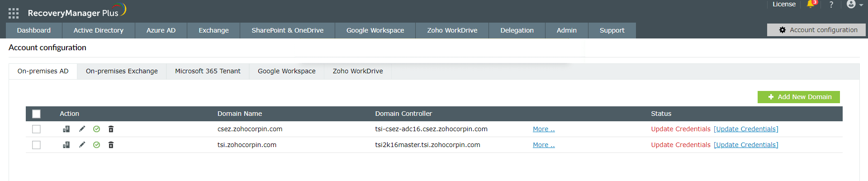Delete the tsi.zohocorpin.com domain via trash icon
This screenshot has height=181, width=868.
[111, 145]
